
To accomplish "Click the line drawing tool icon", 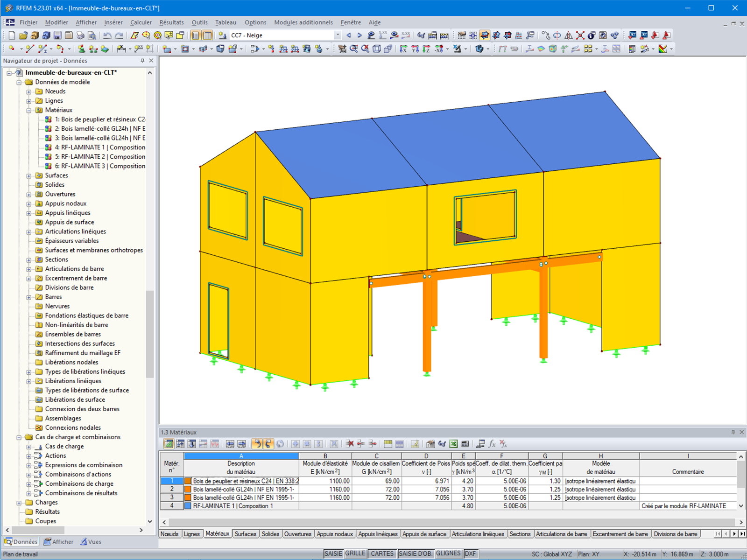I will click(x=30, y=49).
